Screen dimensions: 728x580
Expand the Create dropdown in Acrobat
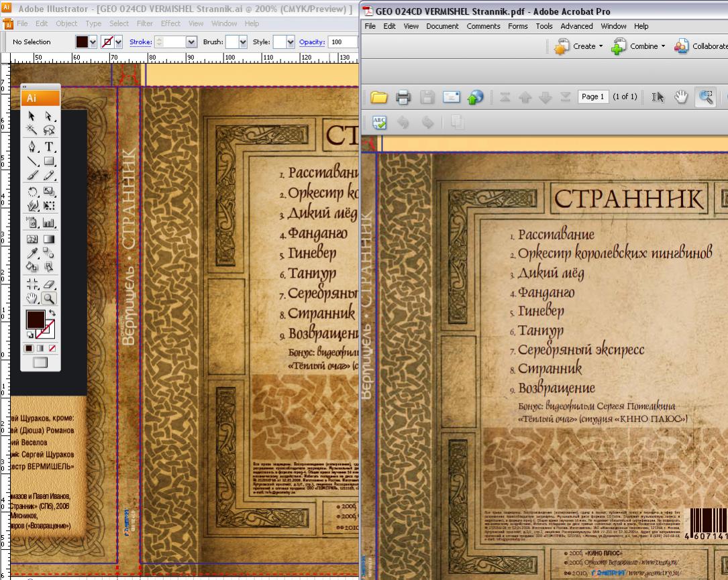tap(601, 46)
